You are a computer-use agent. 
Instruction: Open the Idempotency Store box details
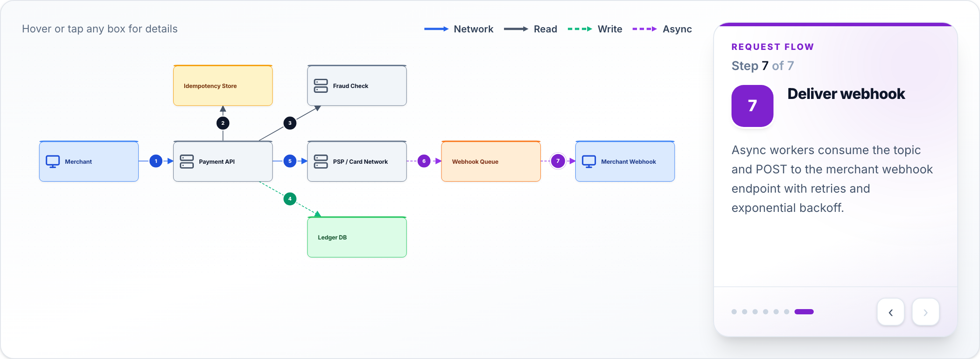[223, 85]
